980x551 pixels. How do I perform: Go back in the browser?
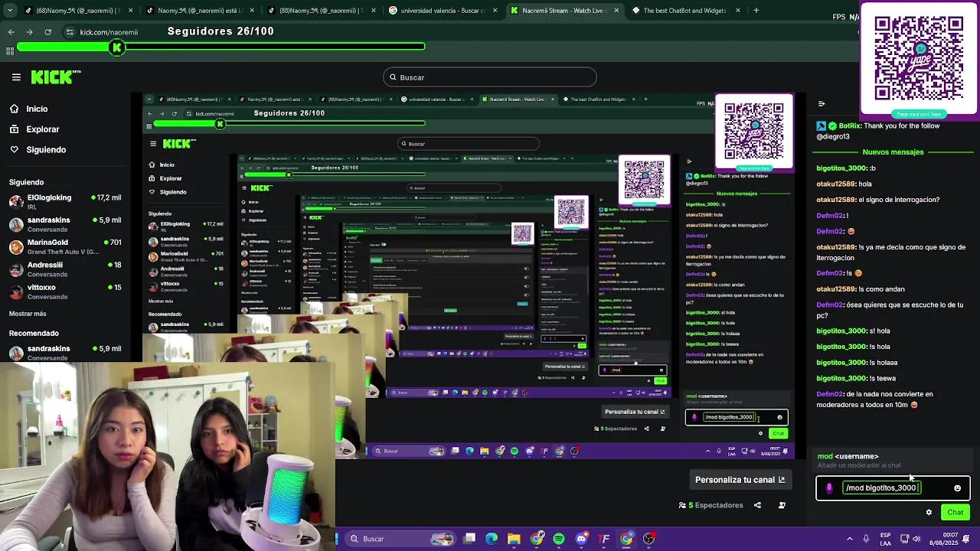pos(11,32)
